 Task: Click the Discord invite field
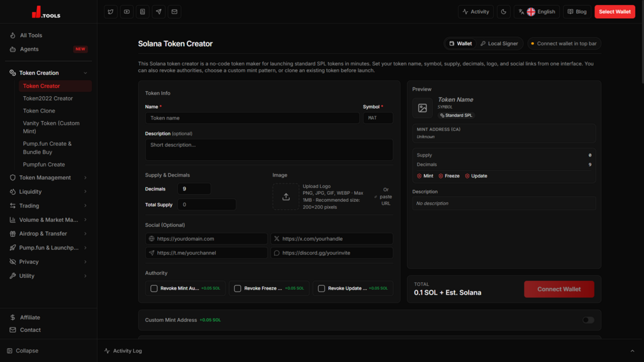(332, 253)
